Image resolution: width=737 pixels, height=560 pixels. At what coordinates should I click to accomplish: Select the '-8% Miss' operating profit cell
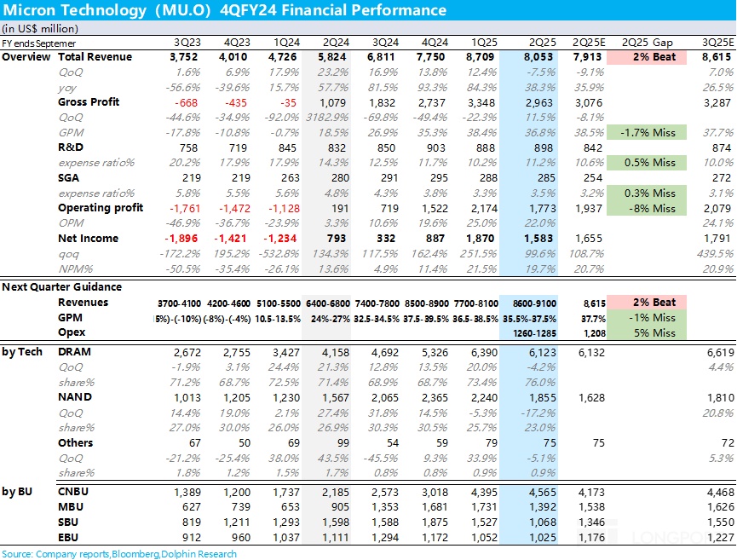[647, 208]
